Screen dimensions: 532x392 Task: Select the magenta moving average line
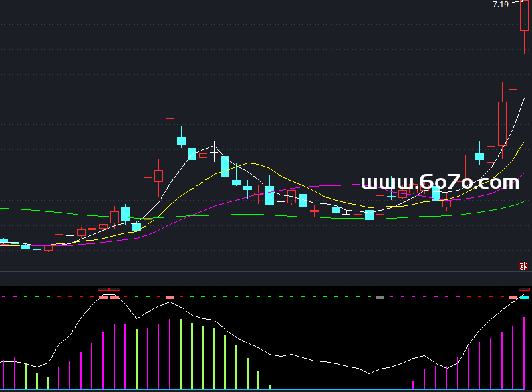(x=332, y=187)
